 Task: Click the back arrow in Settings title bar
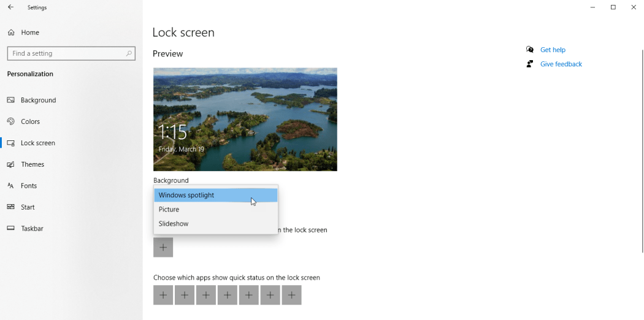(x=10, y=7)
